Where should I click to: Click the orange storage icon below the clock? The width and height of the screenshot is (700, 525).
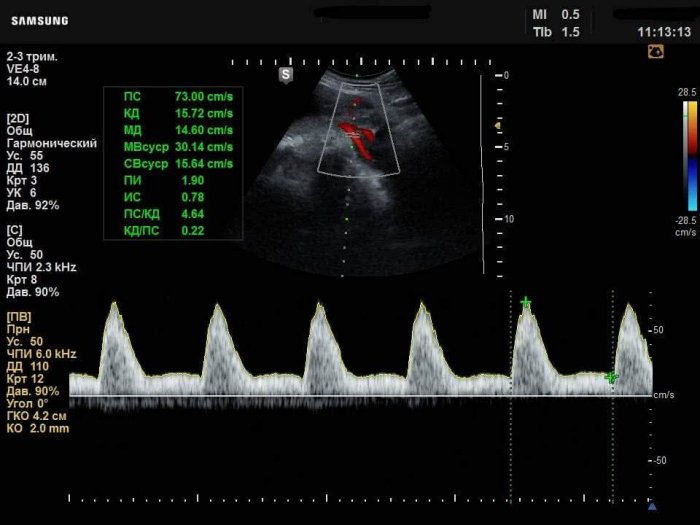click(x=656, y=50)
